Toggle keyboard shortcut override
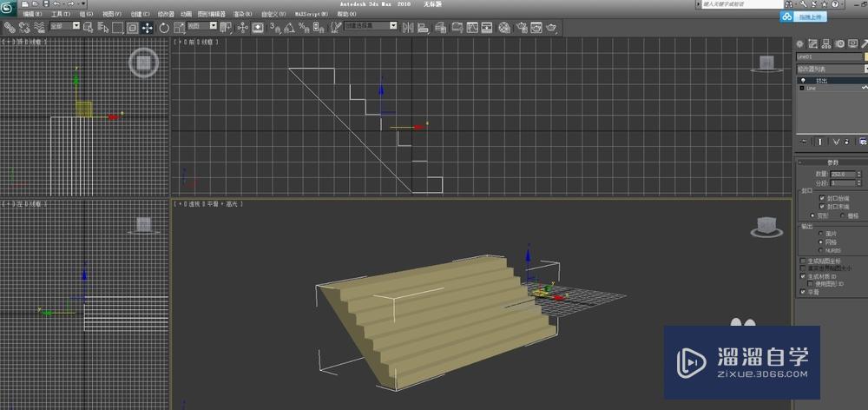This screenshot has width=868, height=410. [258, 27]
